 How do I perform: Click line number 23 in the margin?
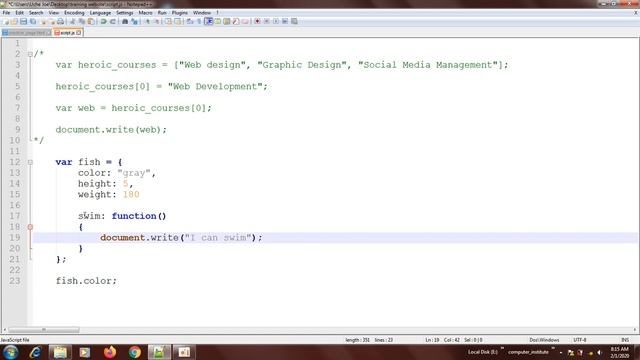pyautogui.click(x=15, y=281)
